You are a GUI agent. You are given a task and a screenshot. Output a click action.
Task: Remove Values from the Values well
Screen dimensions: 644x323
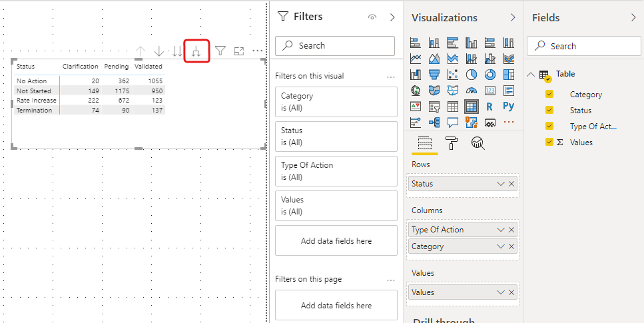point(511,292)
